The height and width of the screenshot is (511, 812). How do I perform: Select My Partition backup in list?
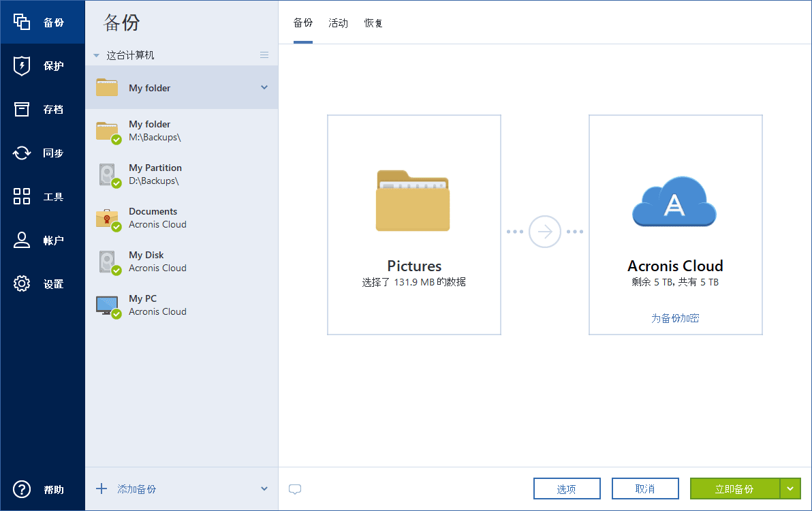(155, 174)
